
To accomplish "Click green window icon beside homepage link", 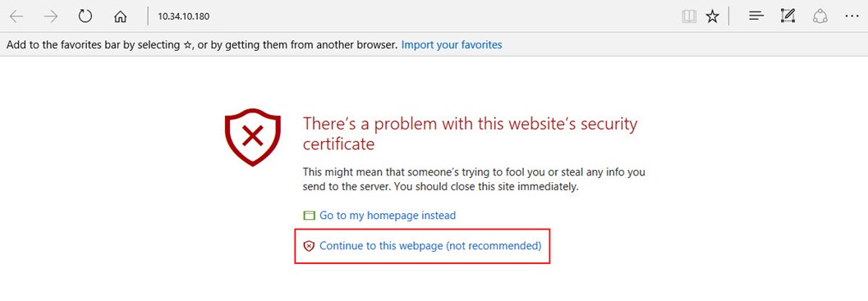I will [309, 216].
